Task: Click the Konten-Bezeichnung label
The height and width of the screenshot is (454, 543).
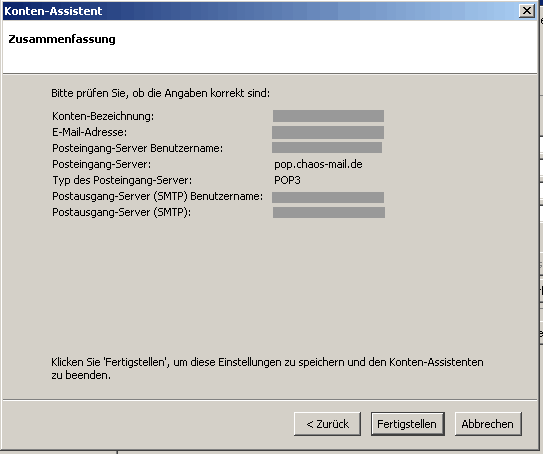Action: (x=103, y=116)
